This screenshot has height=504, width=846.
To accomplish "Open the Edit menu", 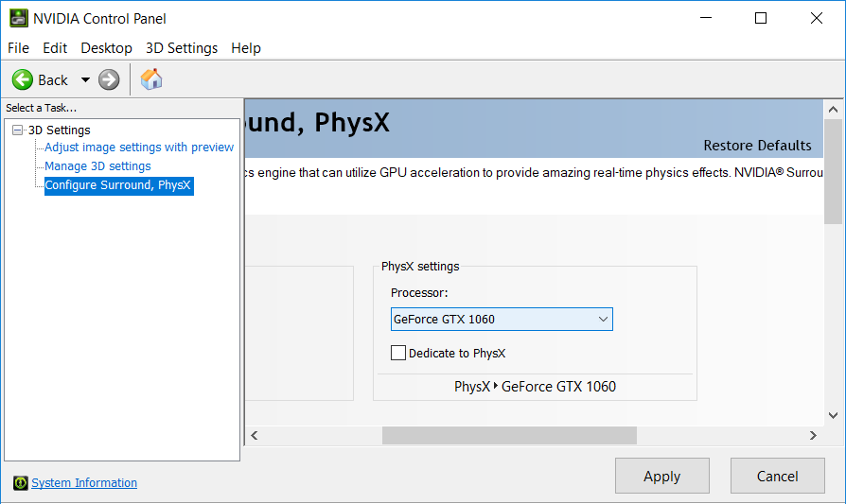I will pos(55,48).
